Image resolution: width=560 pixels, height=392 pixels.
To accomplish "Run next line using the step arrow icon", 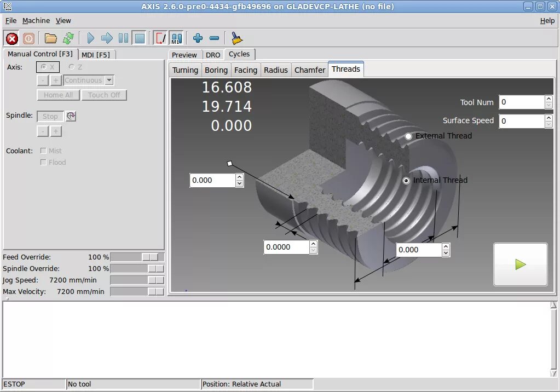I will pos(107,38).
